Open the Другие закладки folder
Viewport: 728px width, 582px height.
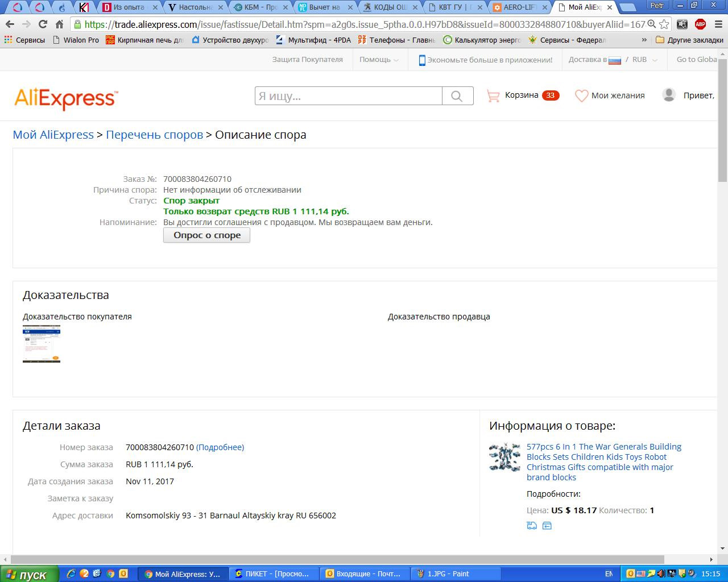point(689,40)
